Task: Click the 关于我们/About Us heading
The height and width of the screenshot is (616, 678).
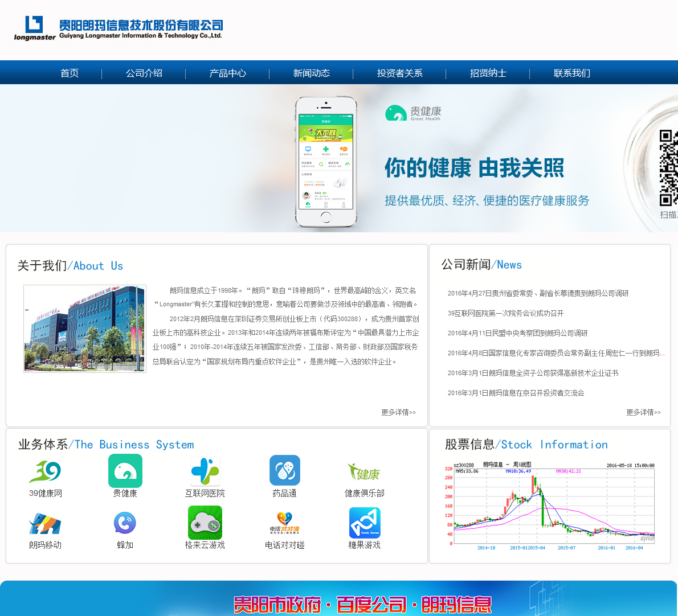Action: pyautogui.click(x=70, y=266)
